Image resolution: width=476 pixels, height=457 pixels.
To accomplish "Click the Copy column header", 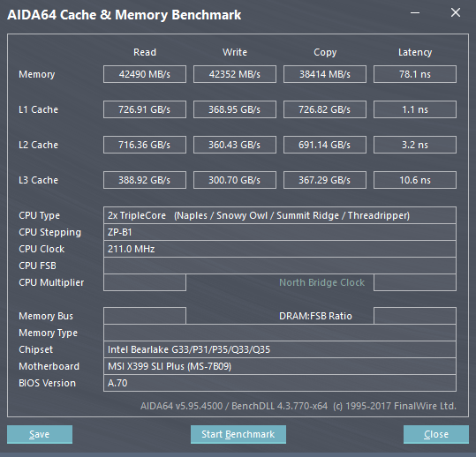I will 325,52.
